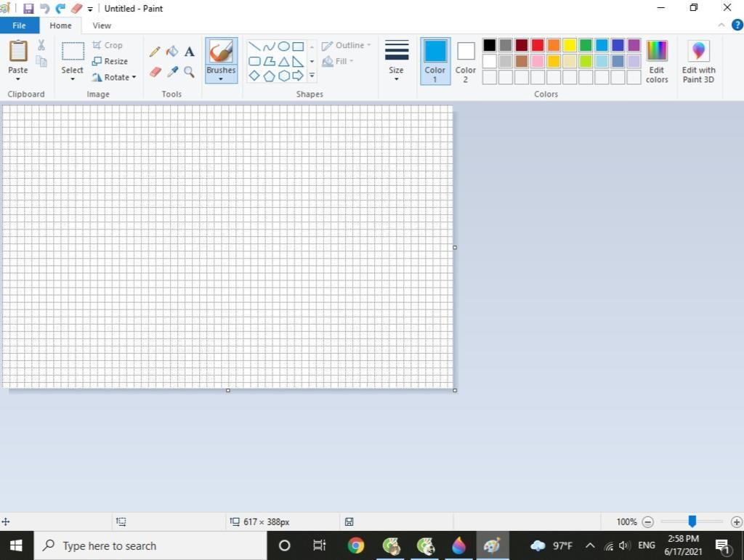
Task: Choose the Rounded rectangle shape
Action: point(255,61)
